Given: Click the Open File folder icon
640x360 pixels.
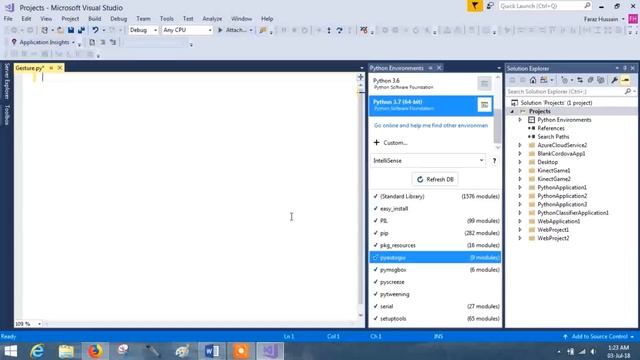Looking at the screenshot, I should [60, 30].
